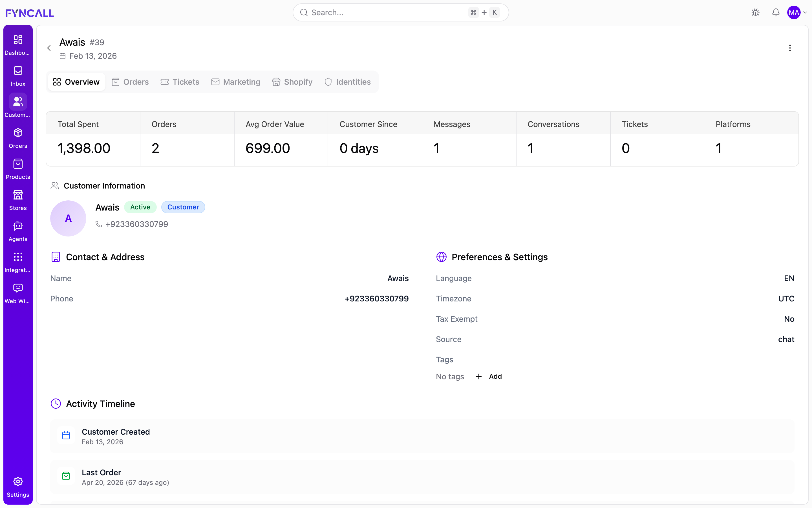Click the Orders stat value 2
Viewport: 812px width, 508px height.
point(155,148)
